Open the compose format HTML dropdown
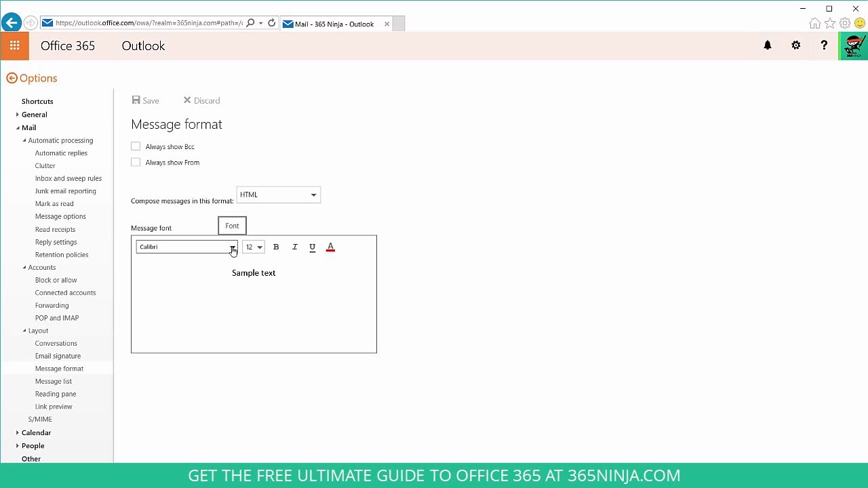 (278, 195)
